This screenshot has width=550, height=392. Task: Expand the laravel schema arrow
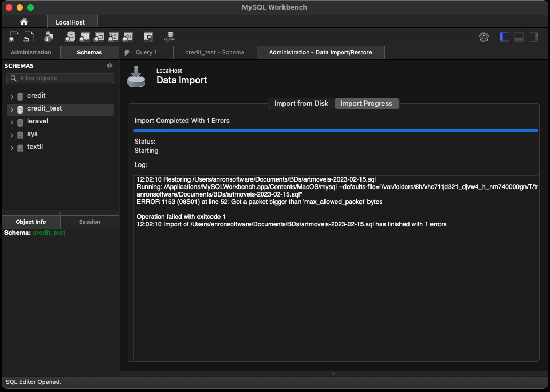[x=12, y=122]
